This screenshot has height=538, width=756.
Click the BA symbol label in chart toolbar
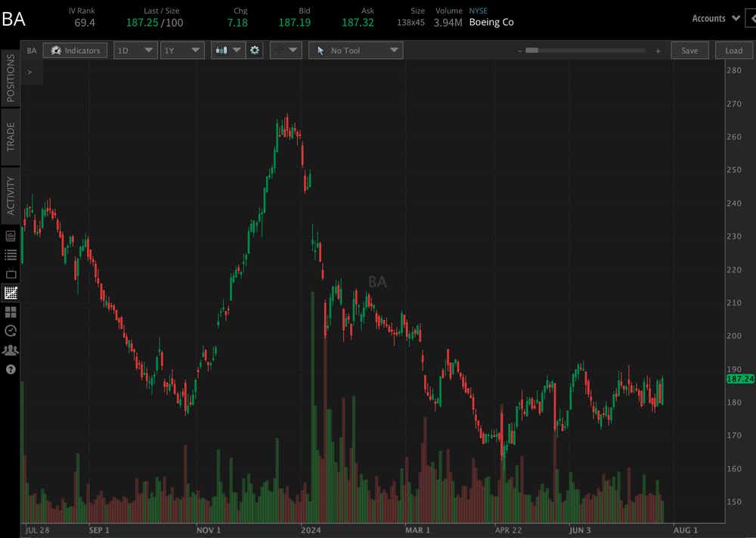(x=31, y=51)
